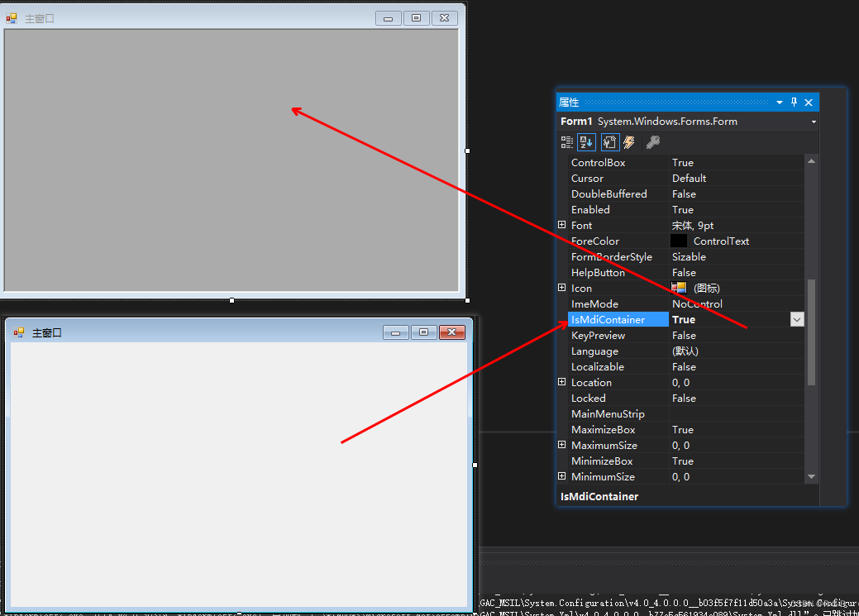Select the MainMenuStrip property
Viewport: 859px width, 616px height.
pyautogui.click(x=608, y=413)
